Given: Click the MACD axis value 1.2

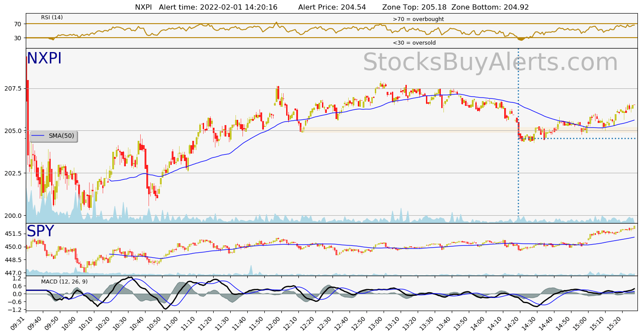Looking at the screenshot, I should click(17, 278).
